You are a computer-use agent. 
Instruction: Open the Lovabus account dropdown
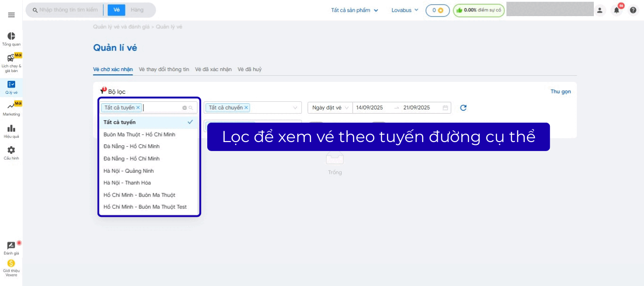(x=405, y=10)
